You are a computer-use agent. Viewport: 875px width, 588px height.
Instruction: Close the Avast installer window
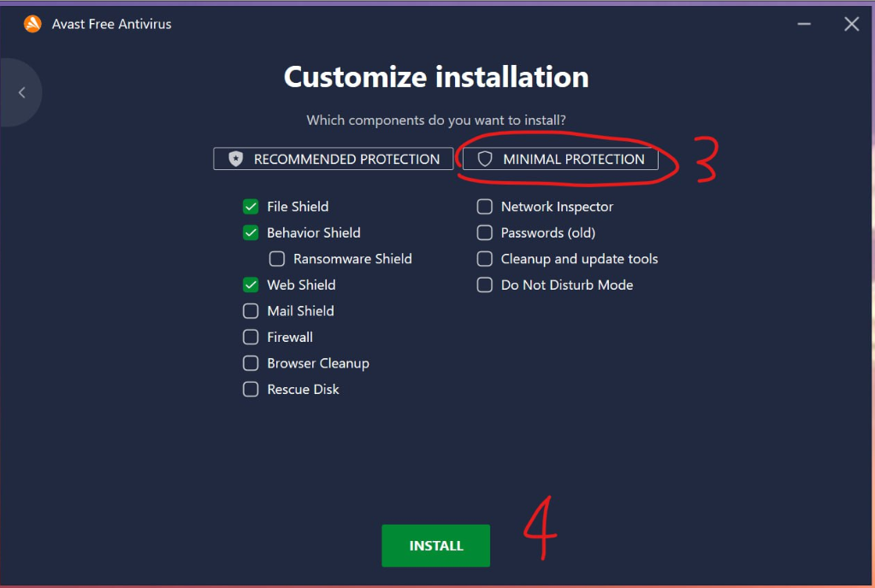(852, 24)
